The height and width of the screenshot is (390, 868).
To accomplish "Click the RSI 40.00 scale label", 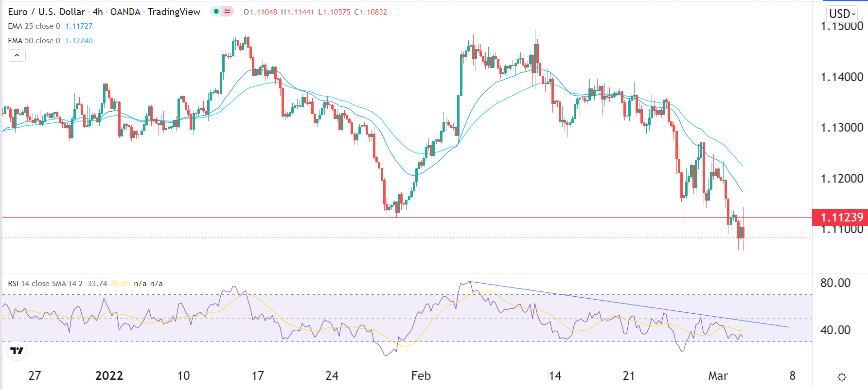I will coord(835,330).
